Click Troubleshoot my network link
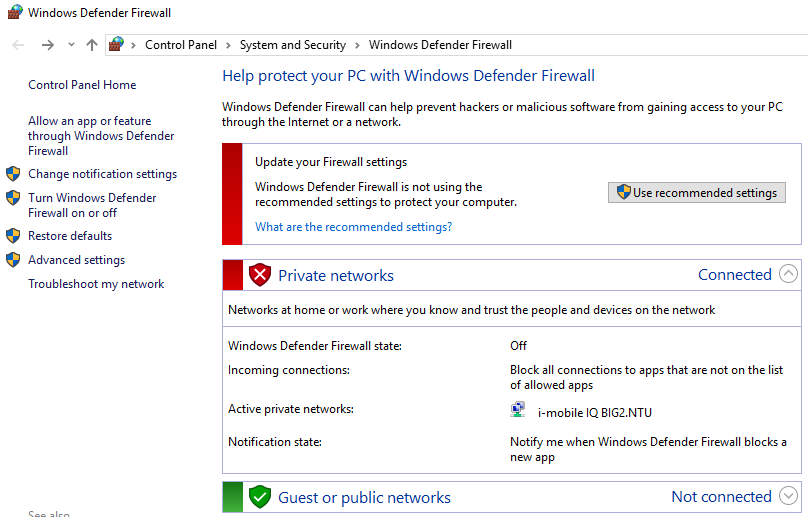 pos(96,284)
